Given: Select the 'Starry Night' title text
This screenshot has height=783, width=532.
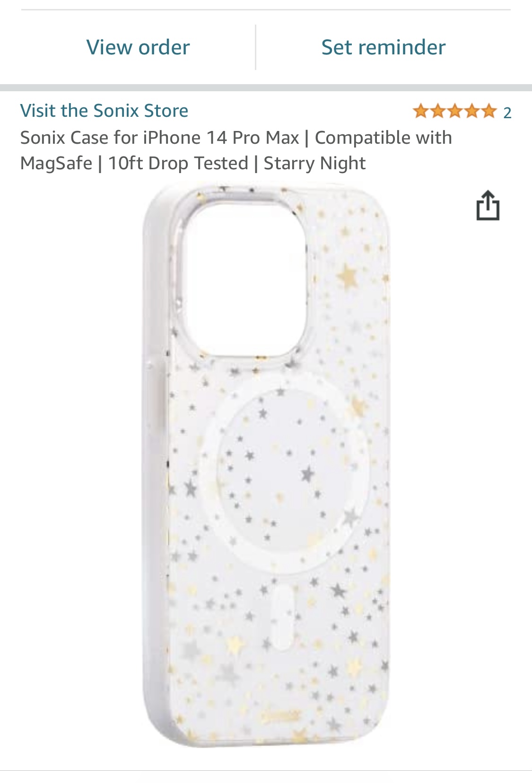Looking at the screenshot, I should pos(314,163).
